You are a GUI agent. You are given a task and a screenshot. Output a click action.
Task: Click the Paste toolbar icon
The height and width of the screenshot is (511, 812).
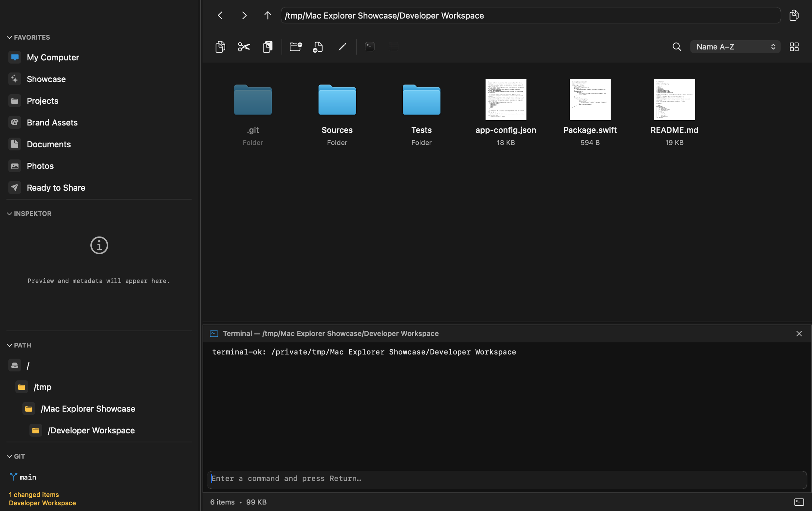click(268, 47)
